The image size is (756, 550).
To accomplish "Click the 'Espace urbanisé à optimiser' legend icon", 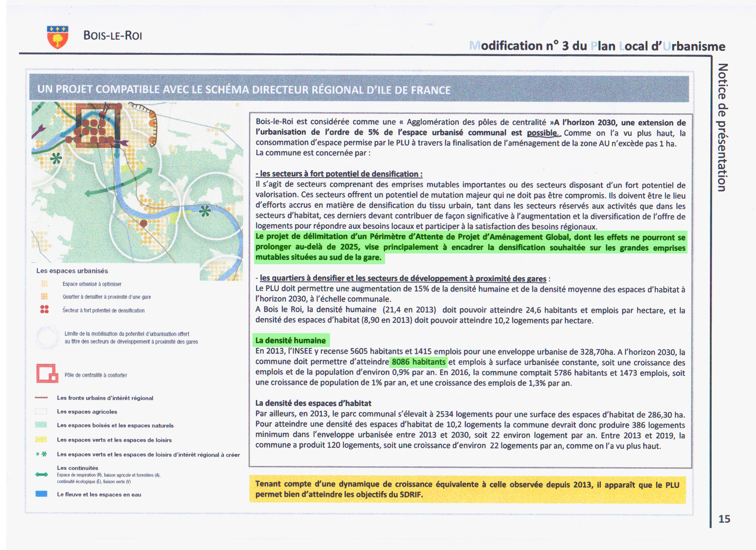I will pyautogui.click(x=44, y=284).
